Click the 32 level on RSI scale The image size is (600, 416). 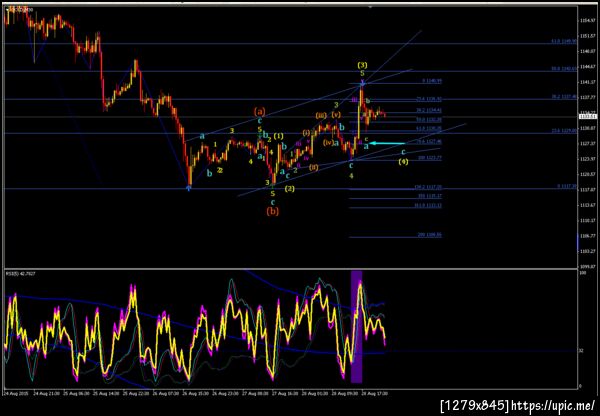tap(582, 351)
